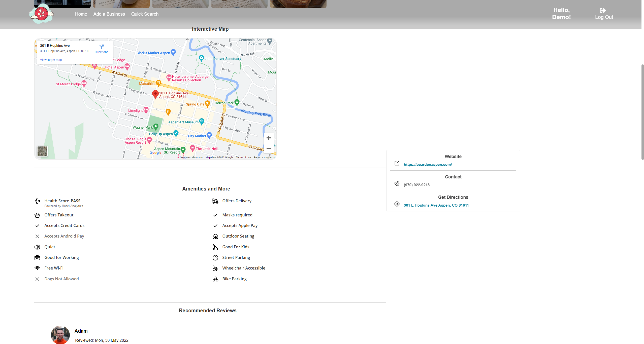The width and height of the screenshot is (644, 344).
Task: Click Powered by Hazel Analytics text
Action: (x=63, y=206)
